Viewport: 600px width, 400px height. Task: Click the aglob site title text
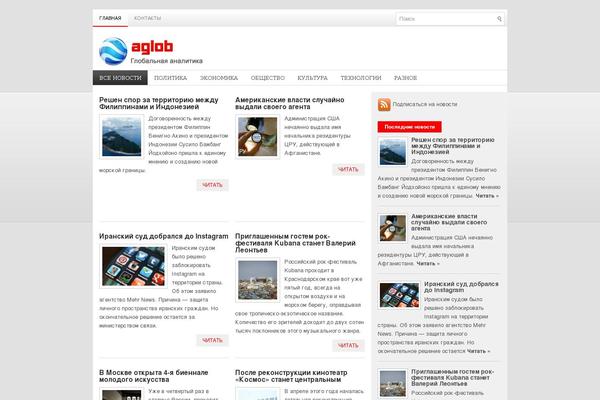pos(152,47)
